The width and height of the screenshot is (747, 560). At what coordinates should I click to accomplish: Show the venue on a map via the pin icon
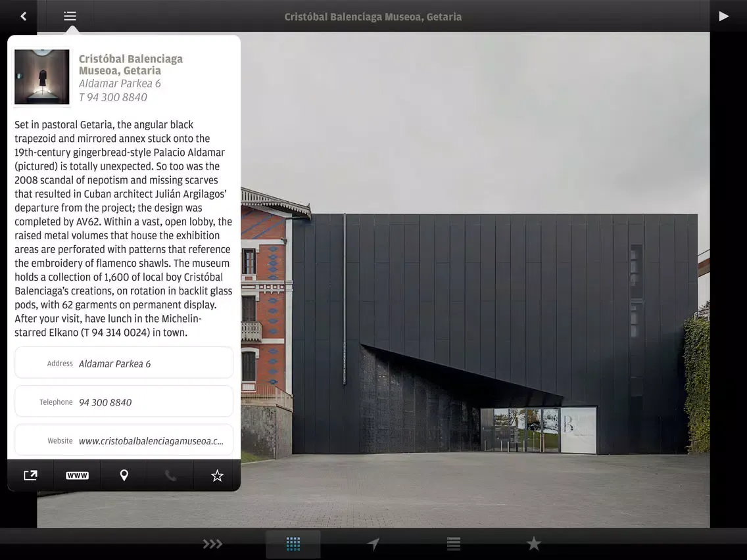click(x=124, y=475)
